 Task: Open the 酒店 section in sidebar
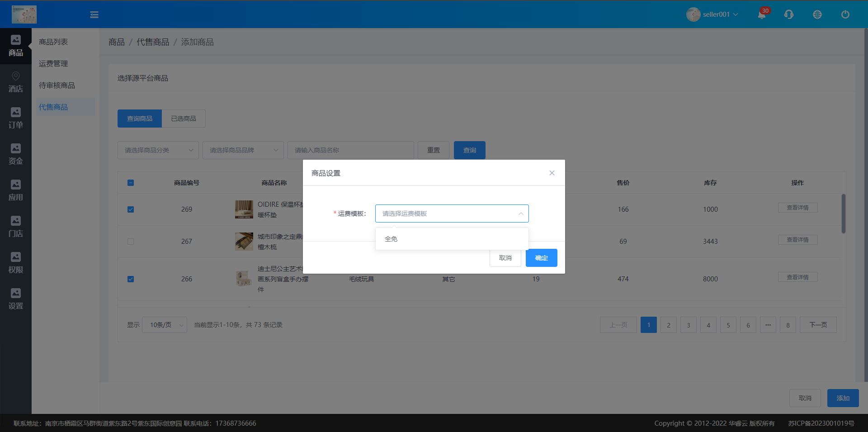(16, 82)
